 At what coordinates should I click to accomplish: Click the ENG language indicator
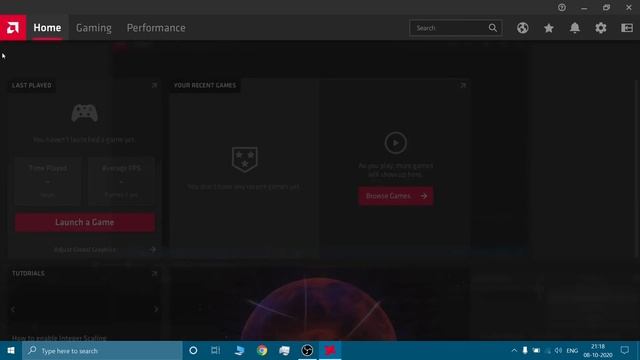pos(572,351)
